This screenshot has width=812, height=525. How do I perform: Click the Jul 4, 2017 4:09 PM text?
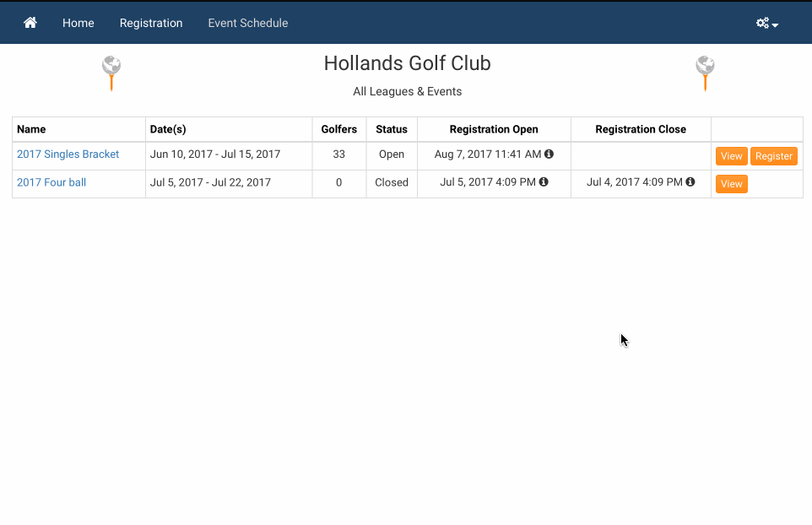coord(635,182)
